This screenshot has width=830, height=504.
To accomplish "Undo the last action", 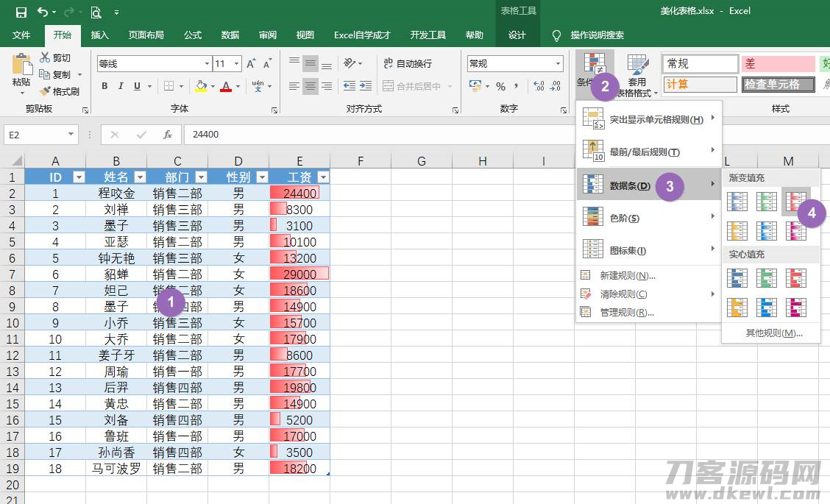I will pyautogui.click(x=43, y=12).
